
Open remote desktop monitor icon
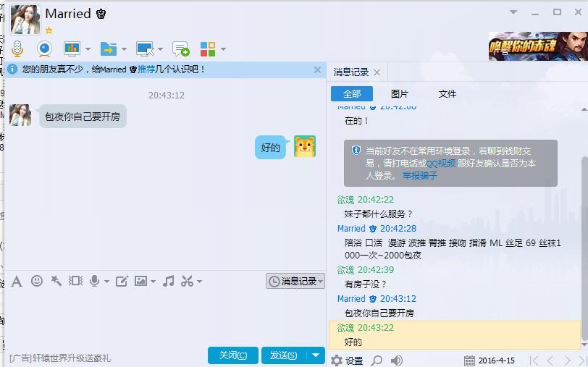pyautogui.click(x=145, y=48)
